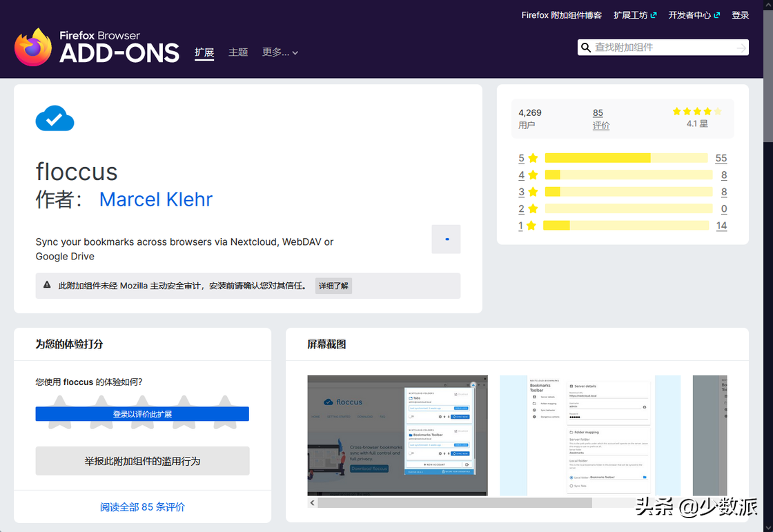Open the 扩展 tab
773x532 pixels.
204,52
